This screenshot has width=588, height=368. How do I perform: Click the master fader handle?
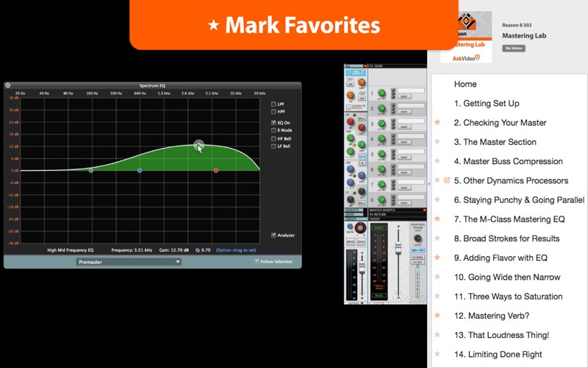point(398,248)
